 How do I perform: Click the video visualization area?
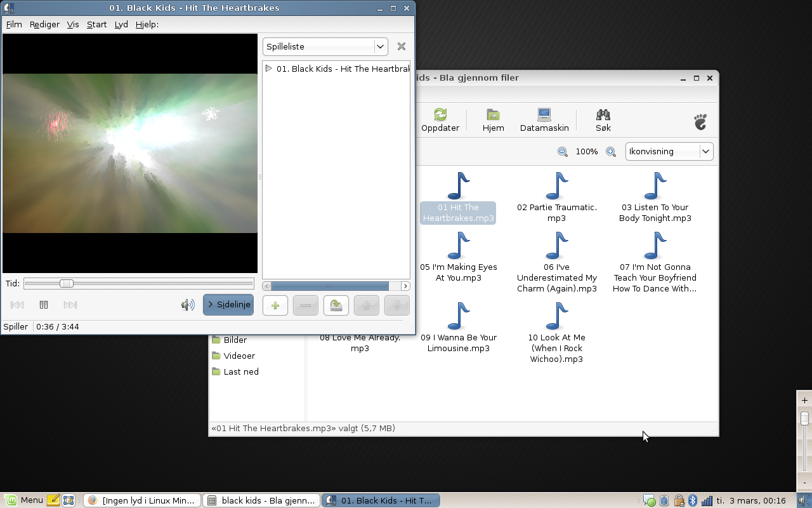coord(130,153)
